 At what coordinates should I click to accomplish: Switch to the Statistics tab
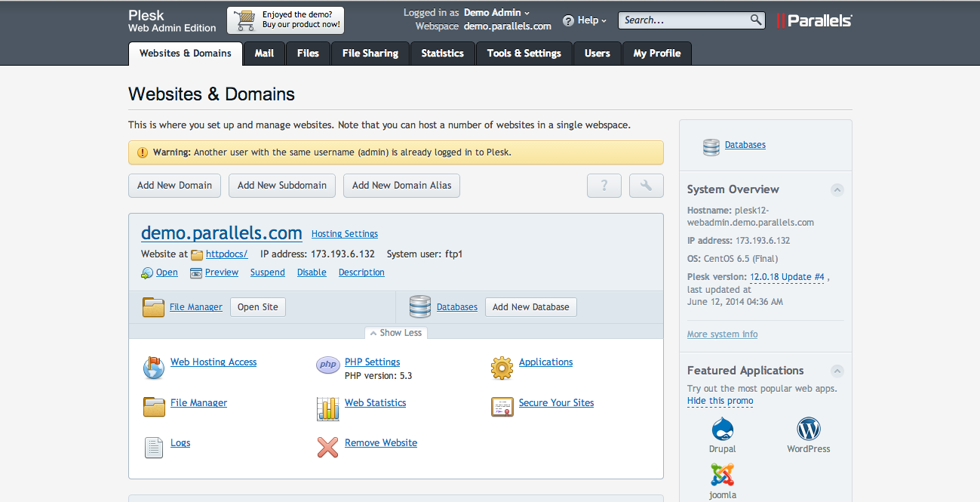click(x=443, y=54)
